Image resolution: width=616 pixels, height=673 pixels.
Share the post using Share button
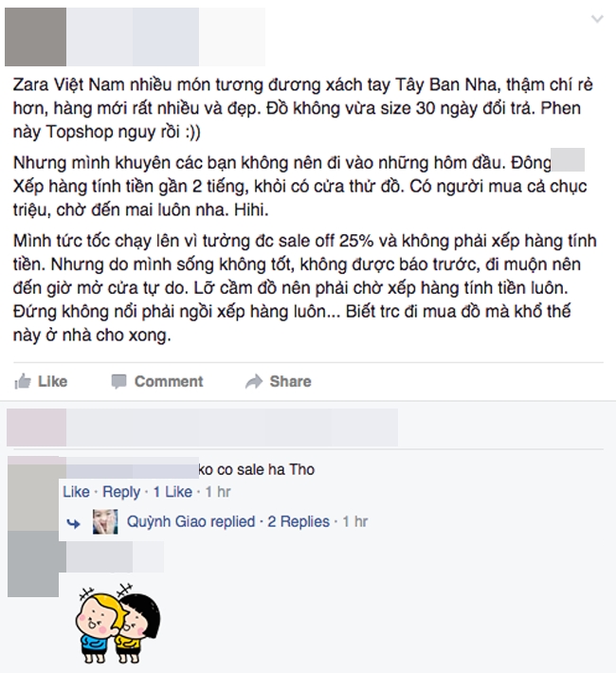(x=290, y=381)
